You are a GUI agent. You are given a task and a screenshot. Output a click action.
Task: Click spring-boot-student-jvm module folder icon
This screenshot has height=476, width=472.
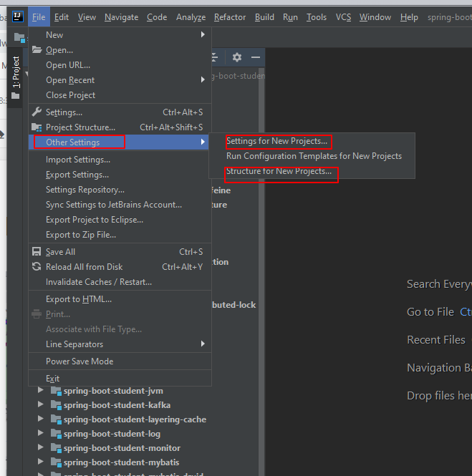coord(56,391)
